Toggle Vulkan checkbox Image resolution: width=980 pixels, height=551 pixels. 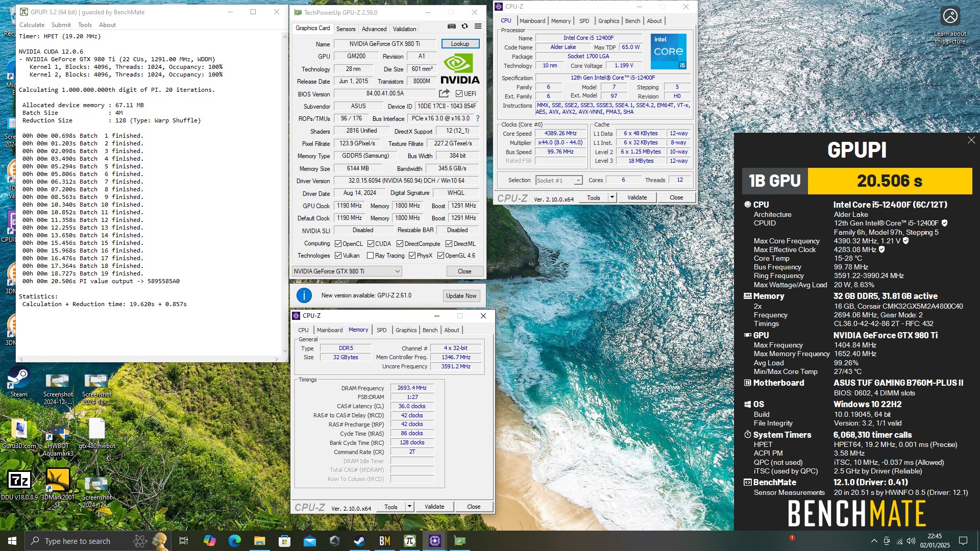[338, 256]
